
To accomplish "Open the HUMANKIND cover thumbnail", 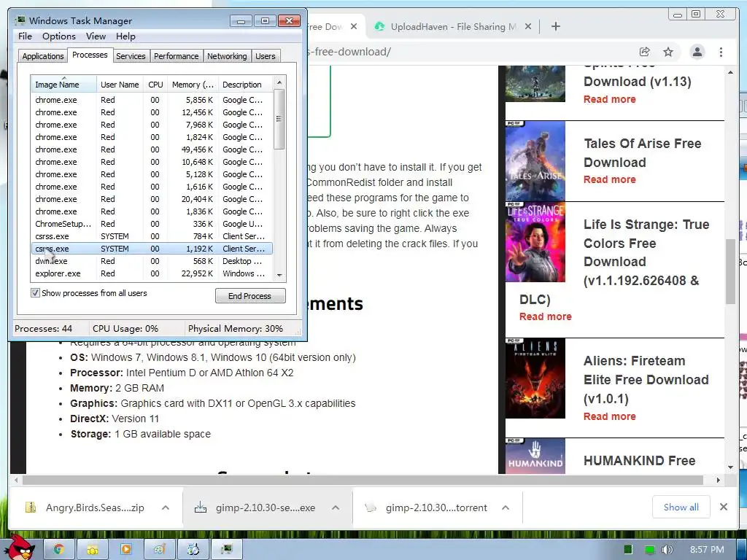I will tap(535, 456).
